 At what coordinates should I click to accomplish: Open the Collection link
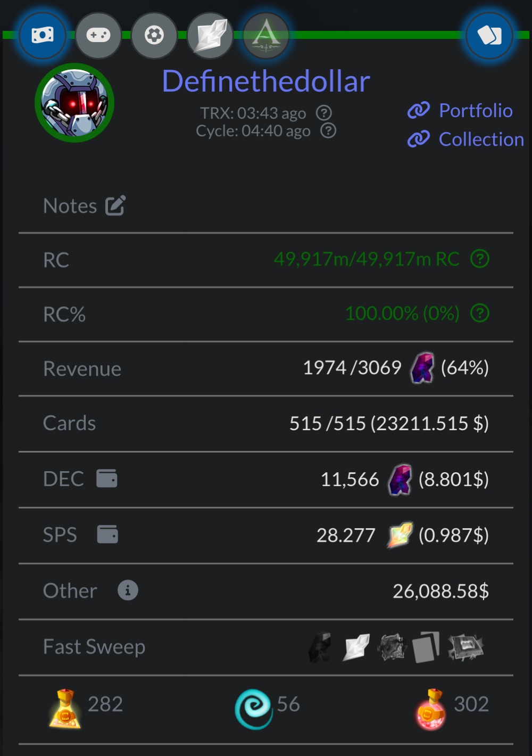(x=465, y=139)
